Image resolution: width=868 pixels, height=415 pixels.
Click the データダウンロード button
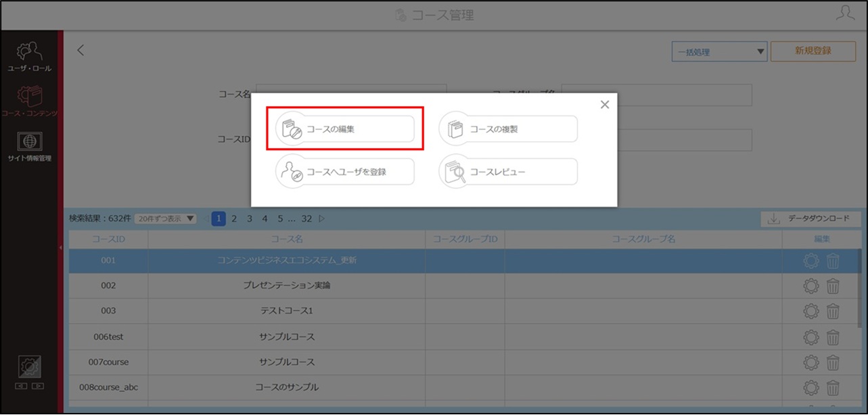pos(811,219)
